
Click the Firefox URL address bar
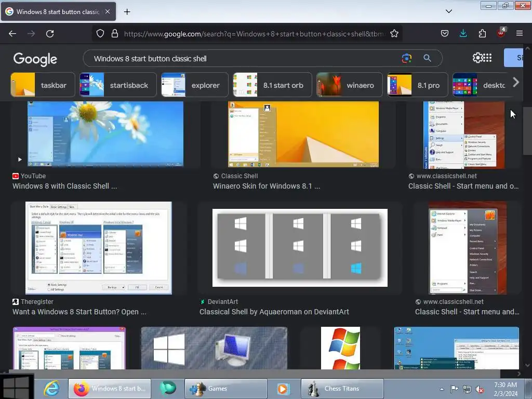(x=255, y=34)
